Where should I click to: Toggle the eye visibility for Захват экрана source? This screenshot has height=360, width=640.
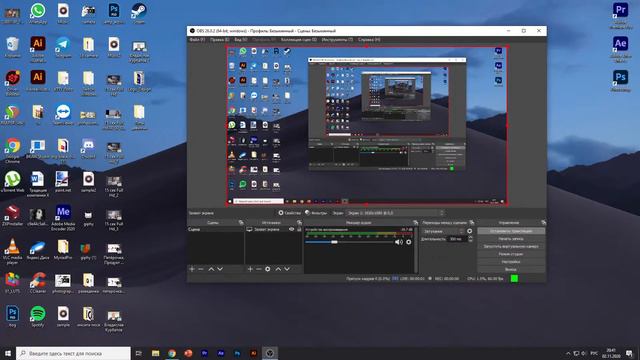pos(291,229)
